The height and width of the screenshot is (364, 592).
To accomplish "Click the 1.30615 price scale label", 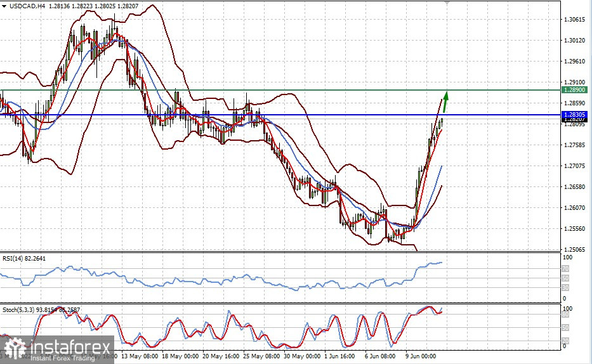I will click(574, 20).
